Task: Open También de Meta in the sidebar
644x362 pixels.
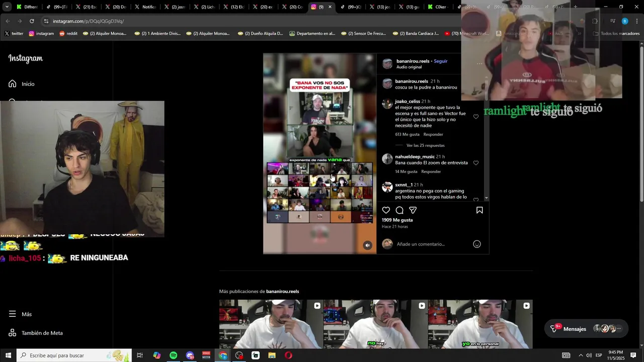Action: pyautogui.click(x=36, y=333)
